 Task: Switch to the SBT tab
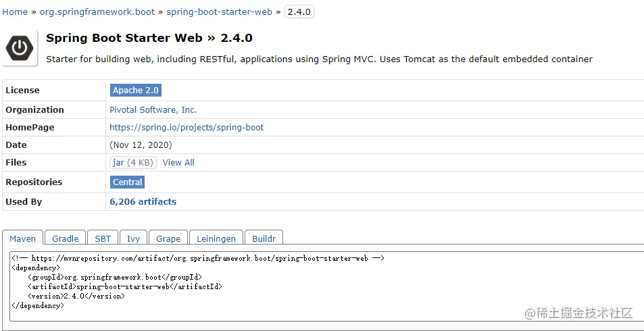103,238
